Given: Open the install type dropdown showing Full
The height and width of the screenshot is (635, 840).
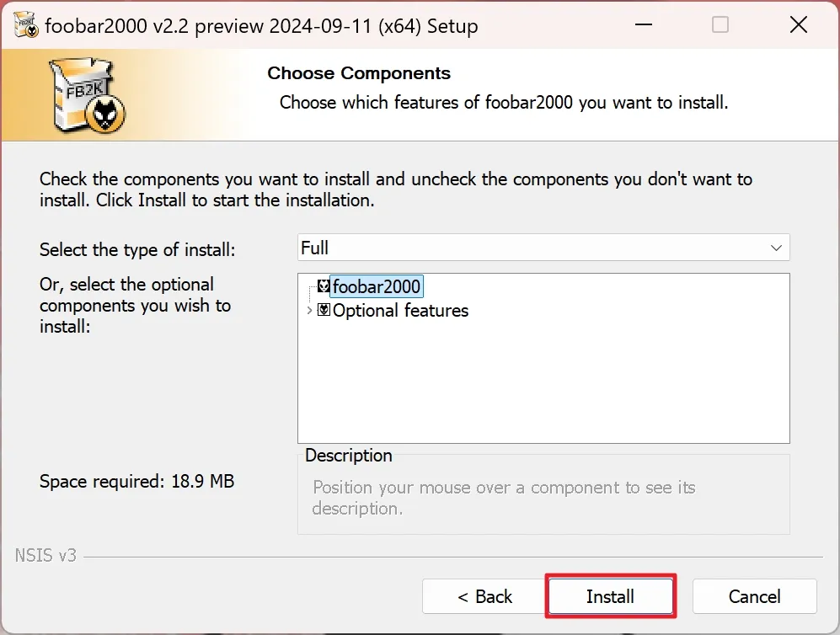Looking at the screenshot, I should (x=543, y=248).
